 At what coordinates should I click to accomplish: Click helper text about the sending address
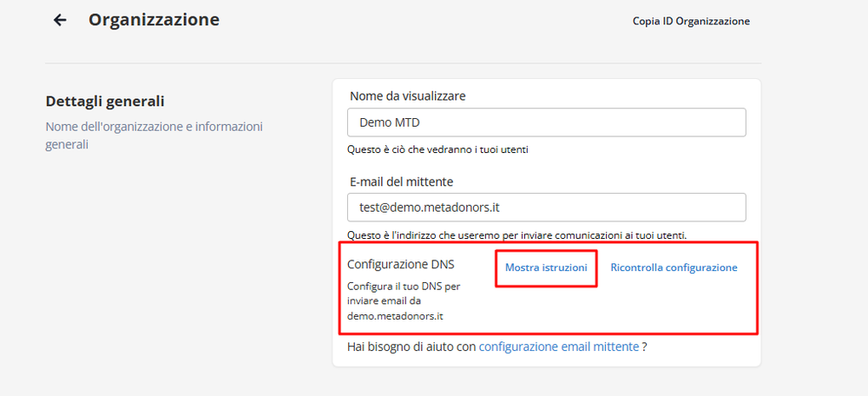coord(517,234)
